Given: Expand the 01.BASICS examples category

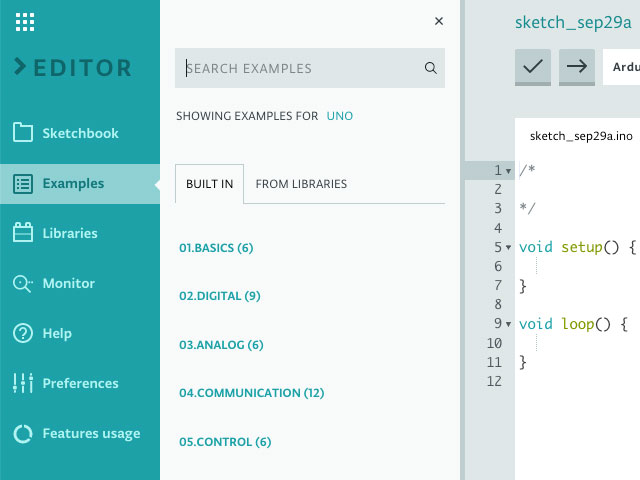Looking at the screenshot, I should pos(216,247).
